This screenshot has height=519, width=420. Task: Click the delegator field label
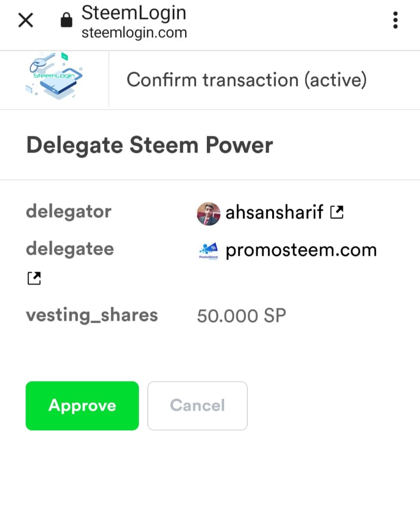[x=69, y=211]
